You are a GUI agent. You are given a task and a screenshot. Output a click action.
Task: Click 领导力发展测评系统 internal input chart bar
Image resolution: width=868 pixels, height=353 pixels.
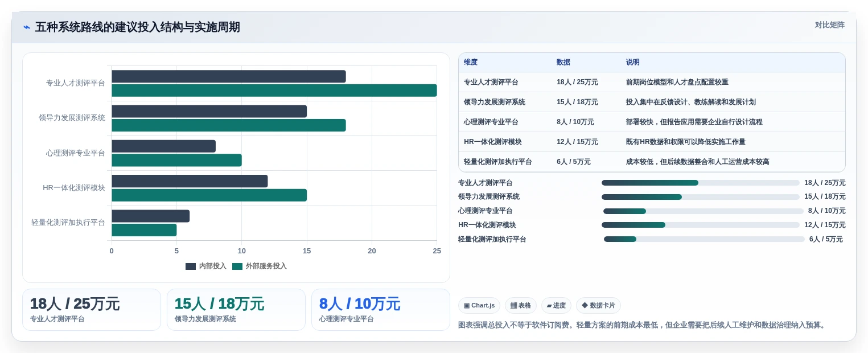209,111
